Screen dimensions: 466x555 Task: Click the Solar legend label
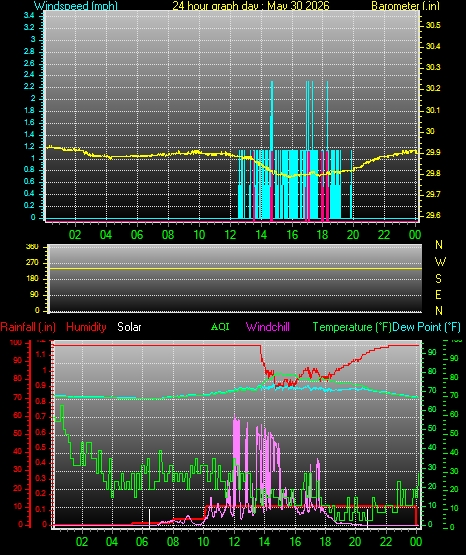129,327
